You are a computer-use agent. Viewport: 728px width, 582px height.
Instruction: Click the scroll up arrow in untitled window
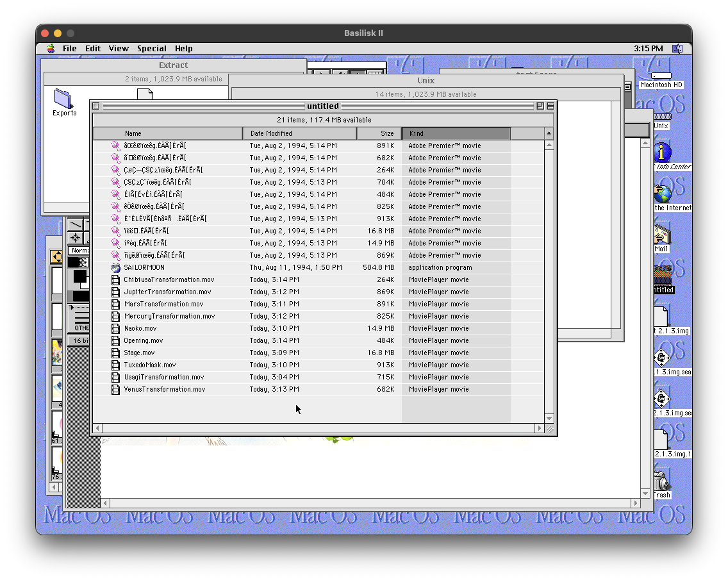[x=549, y=145]
